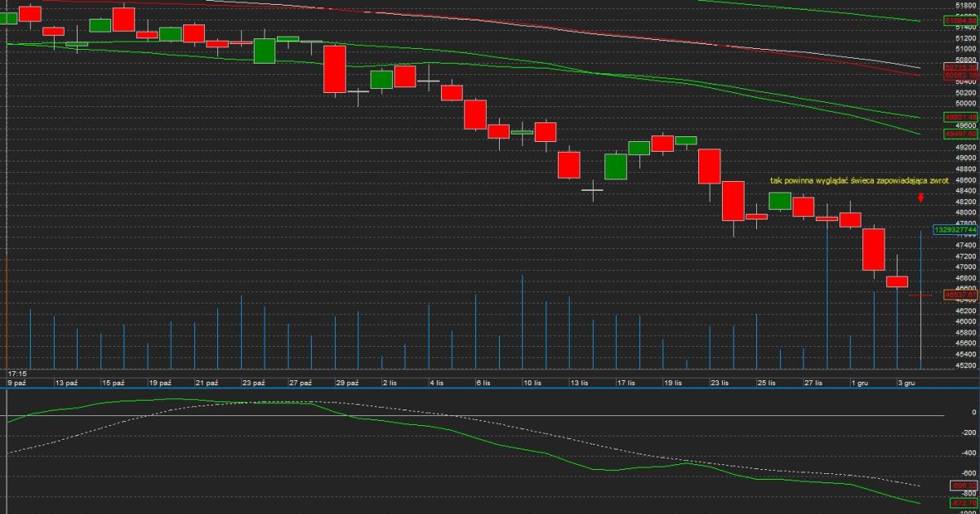Image resolution: width=980 pixels, height=514 pixels.
Task: Click the tallest volume bar near 27 lis
Action: point(827,294)
